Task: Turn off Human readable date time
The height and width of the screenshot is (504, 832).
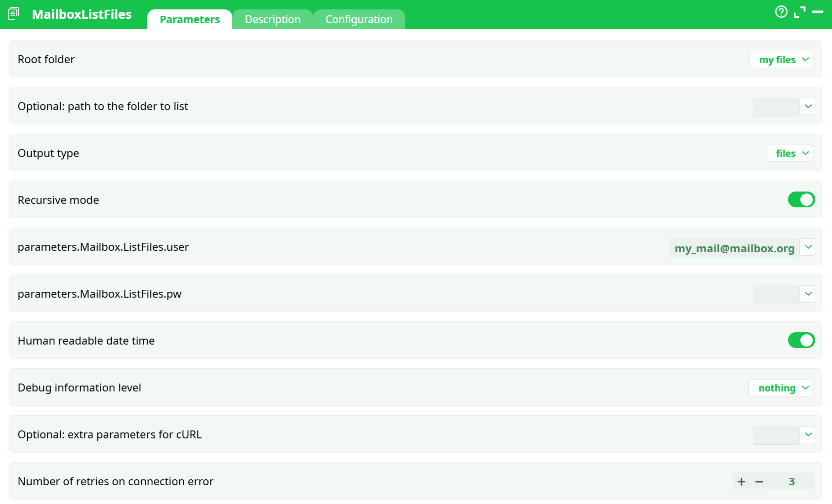Action: click(801, 340)
